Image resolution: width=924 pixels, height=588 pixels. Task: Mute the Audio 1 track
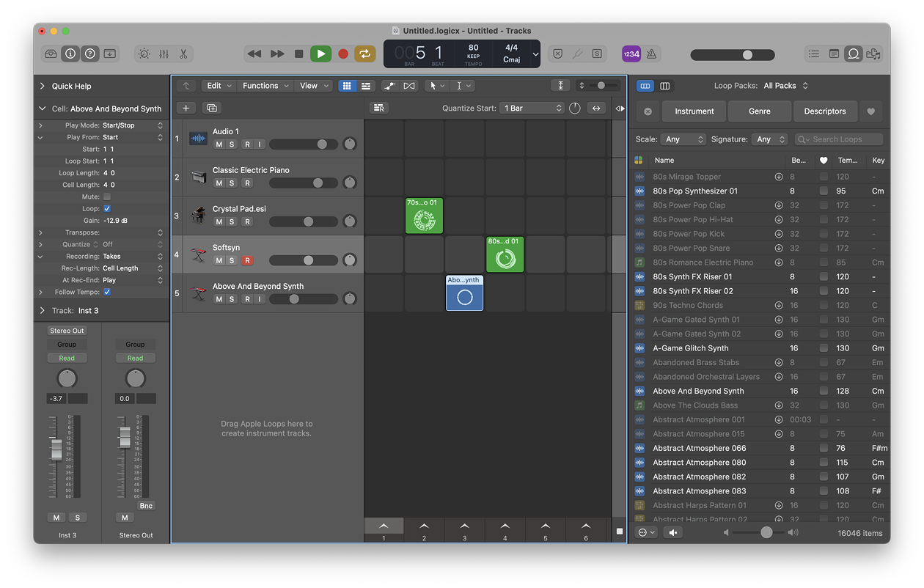(x=219, y=144)
